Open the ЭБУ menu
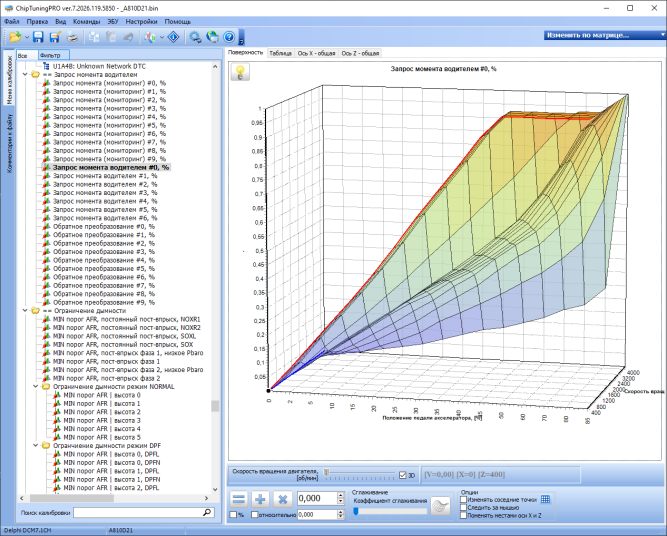Screen dimensions: 667x536 pos(113,22)
